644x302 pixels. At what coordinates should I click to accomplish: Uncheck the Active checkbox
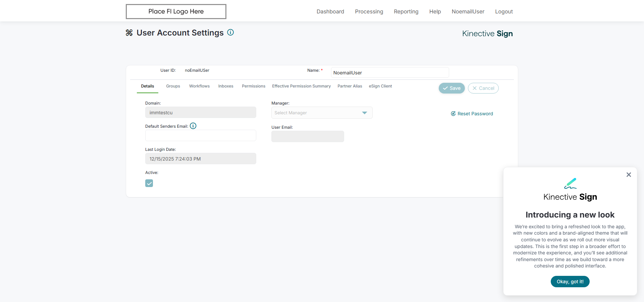point(149,183)
